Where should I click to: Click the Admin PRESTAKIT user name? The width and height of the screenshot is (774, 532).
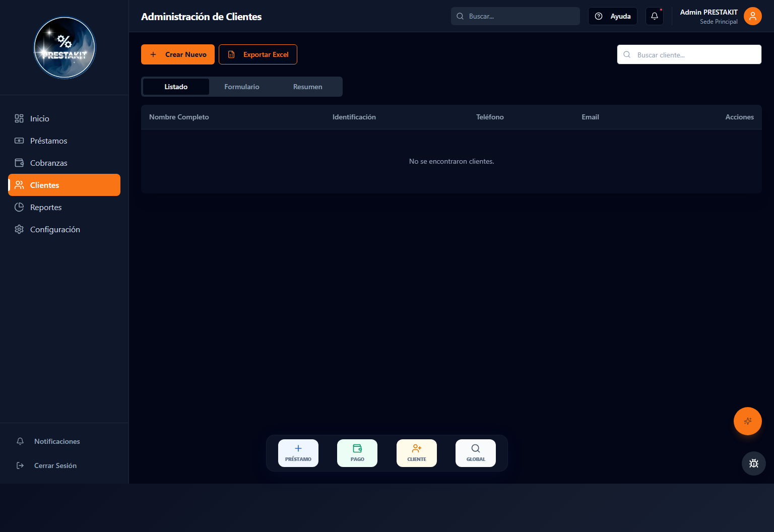(709, 12)
